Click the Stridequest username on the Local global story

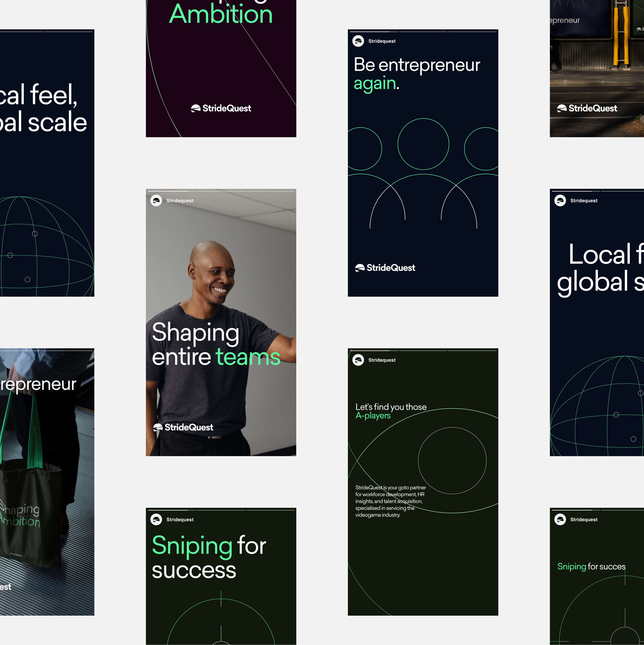click(584, 201)
